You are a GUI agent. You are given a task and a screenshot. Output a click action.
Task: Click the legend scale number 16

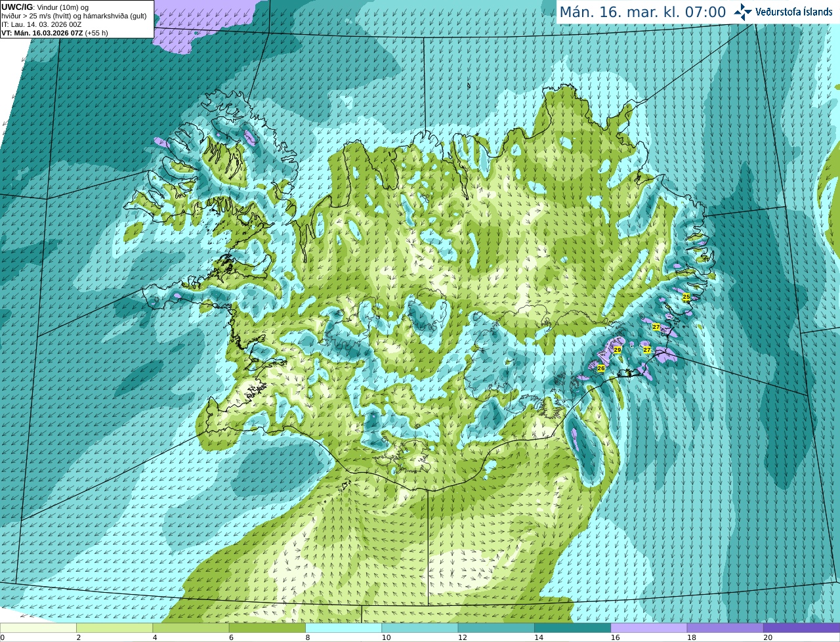pyautogui.click(x=615, y=637)
